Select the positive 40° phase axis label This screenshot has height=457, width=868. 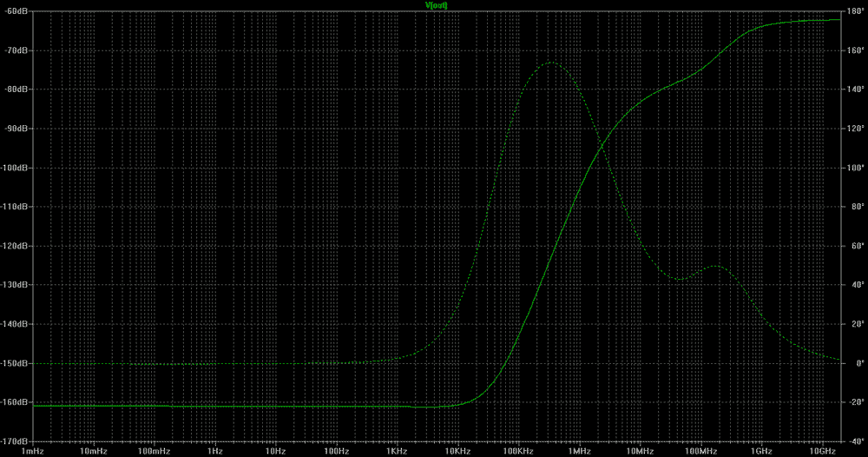[x=858, y=285]
